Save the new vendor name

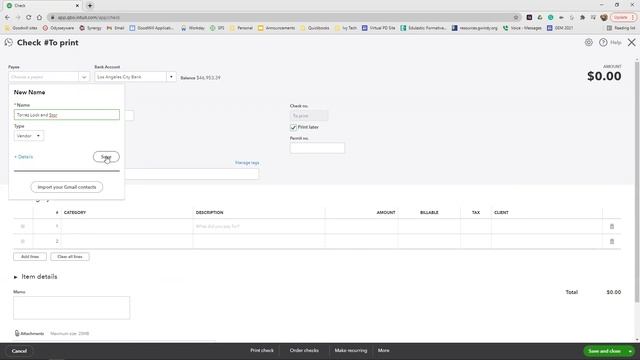point(106,157)
